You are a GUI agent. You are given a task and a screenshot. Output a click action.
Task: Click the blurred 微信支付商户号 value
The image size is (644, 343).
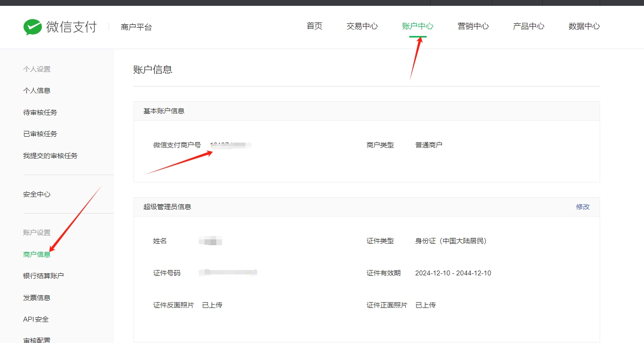pyautogui.click(x=231, y=145)
